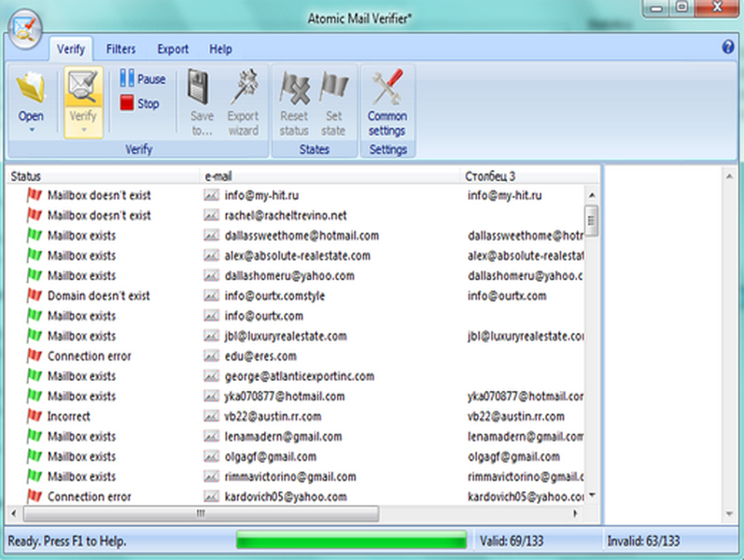This screenshot has width=744, height=560.
Task: Select the rachel@racheltrevino.net email entry
Action: tap(286, 216)
